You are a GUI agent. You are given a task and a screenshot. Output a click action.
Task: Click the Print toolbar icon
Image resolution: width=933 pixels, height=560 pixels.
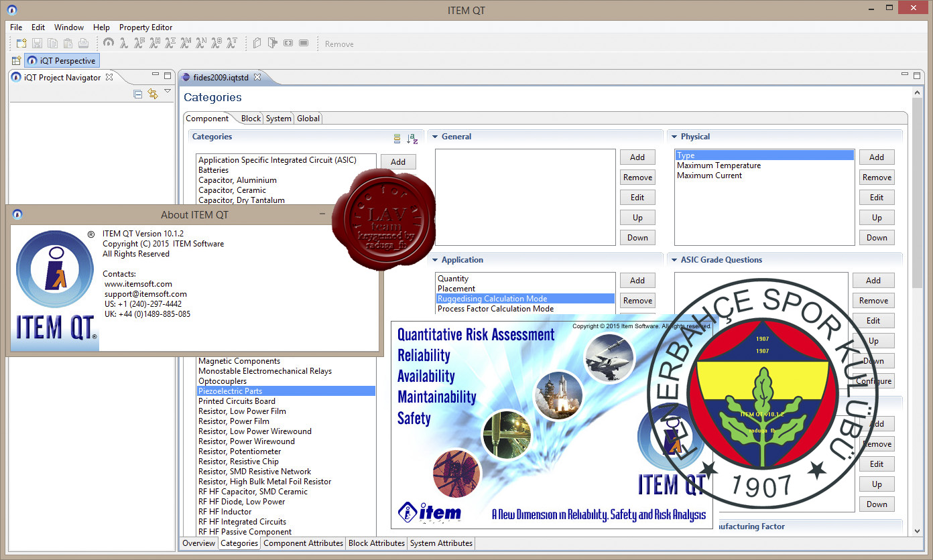[83, 44]
